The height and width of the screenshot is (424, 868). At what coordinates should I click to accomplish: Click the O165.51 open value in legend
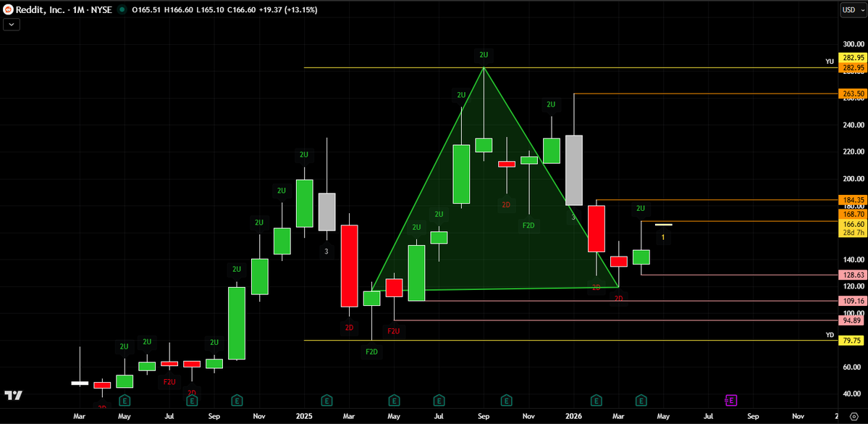tap(145, 9)
